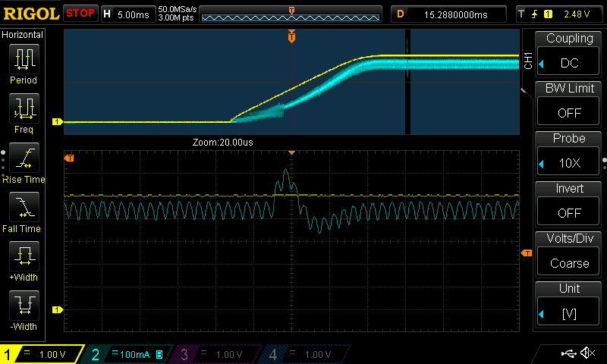Click the Zoom:20.00us label
Viewport: 607px width, 364px height.
pyautogui.click(x=222, y=143)
